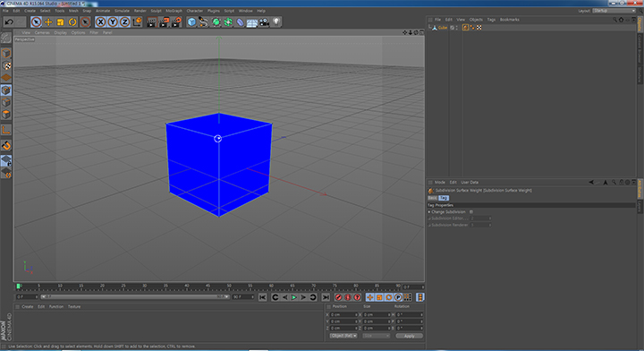This screenshot has width=644, height=351.
Task: Go back in Attribute Manager history
Action: pyautogui.click(x=591, y=182)
